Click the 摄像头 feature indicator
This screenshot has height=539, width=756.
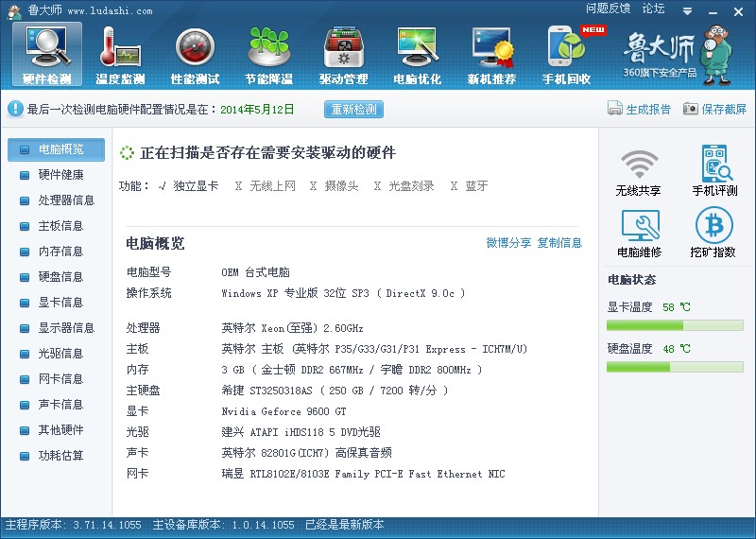click(x=335, y=185)
